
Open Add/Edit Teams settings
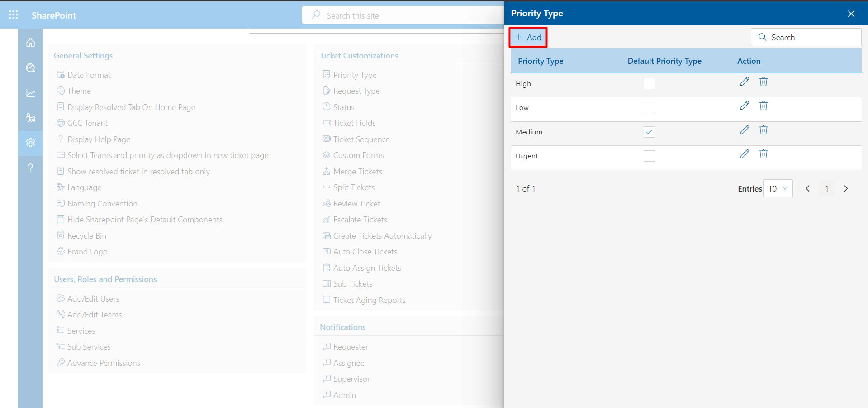tap(95, 314)
